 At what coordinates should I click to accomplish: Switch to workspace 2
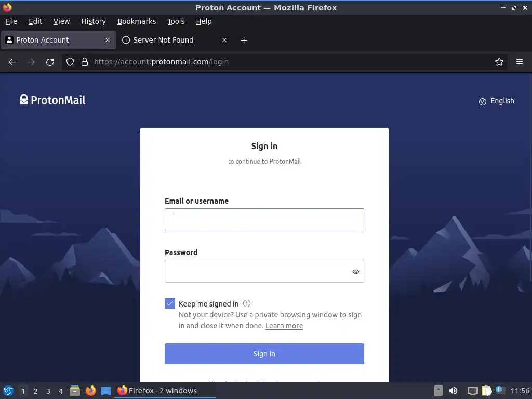pos(36,391)
